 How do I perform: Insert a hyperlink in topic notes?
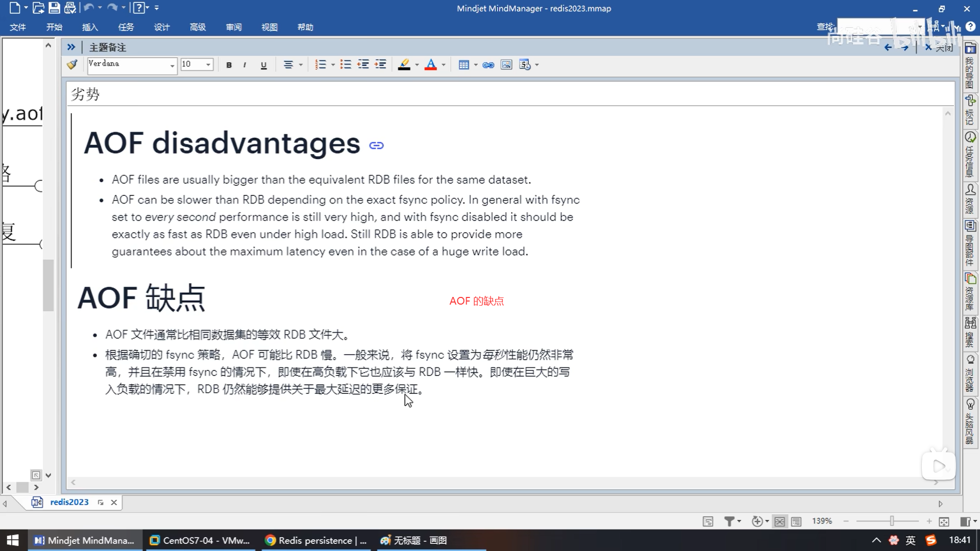[x=488, y=65]
